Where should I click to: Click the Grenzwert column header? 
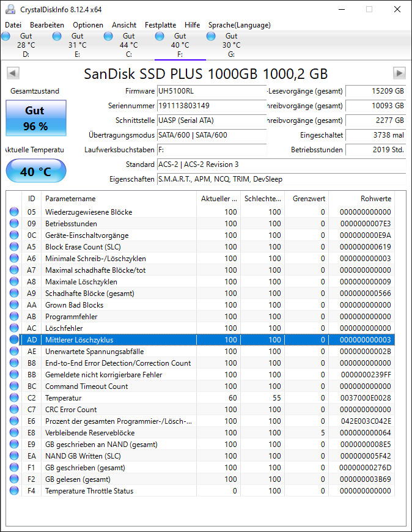pyautogui.click(x=306, y=199)
